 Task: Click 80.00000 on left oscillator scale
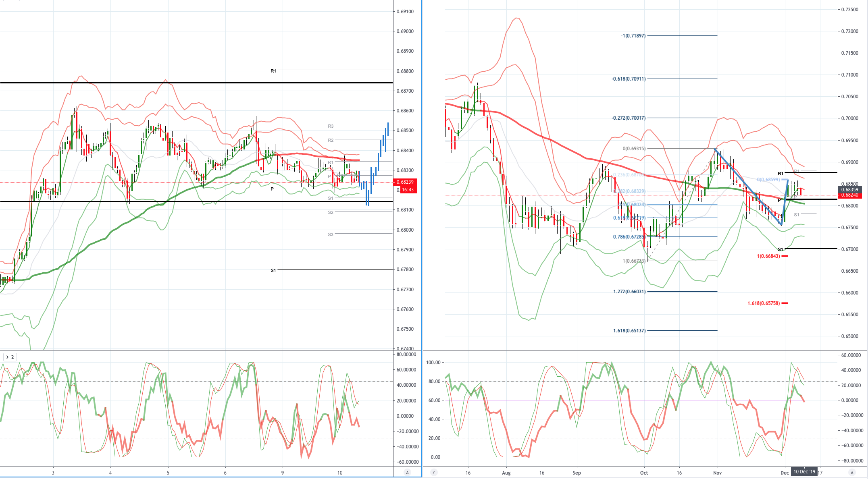406,355
